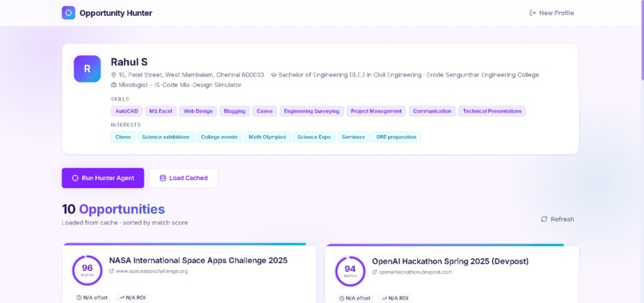
Task: Click the GRE preparation interest tag
Action: pos(396,137)
